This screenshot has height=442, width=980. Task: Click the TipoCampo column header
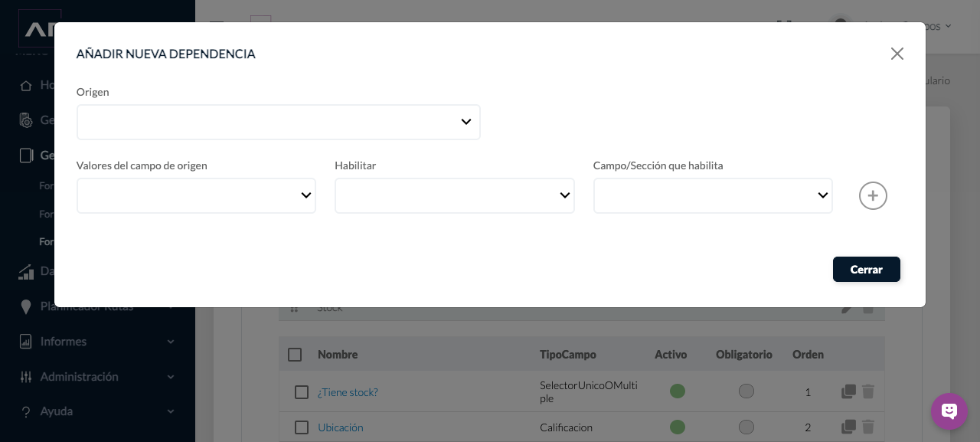pyautogui.click(x=568, y=355)
